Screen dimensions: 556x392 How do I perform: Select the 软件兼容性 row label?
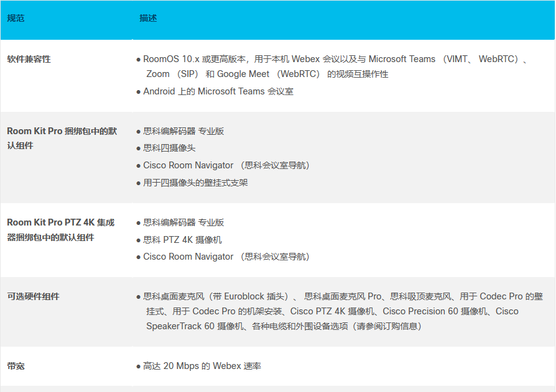click(x=29, y=59)
